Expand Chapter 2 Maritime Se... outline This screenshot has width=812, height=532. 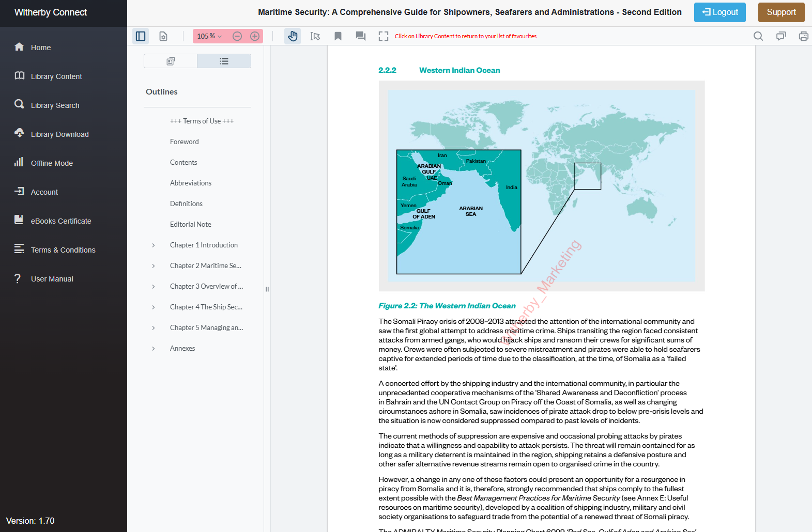154,266
